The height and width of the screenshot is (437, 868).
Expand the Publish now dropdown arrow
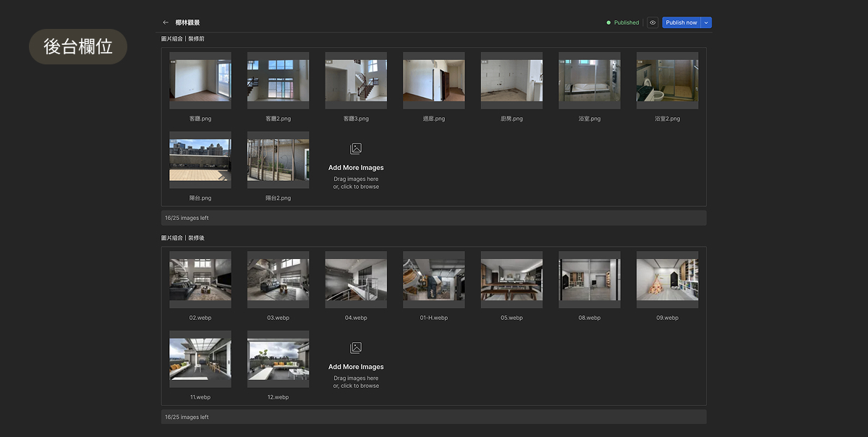click(x=706, y=22)
